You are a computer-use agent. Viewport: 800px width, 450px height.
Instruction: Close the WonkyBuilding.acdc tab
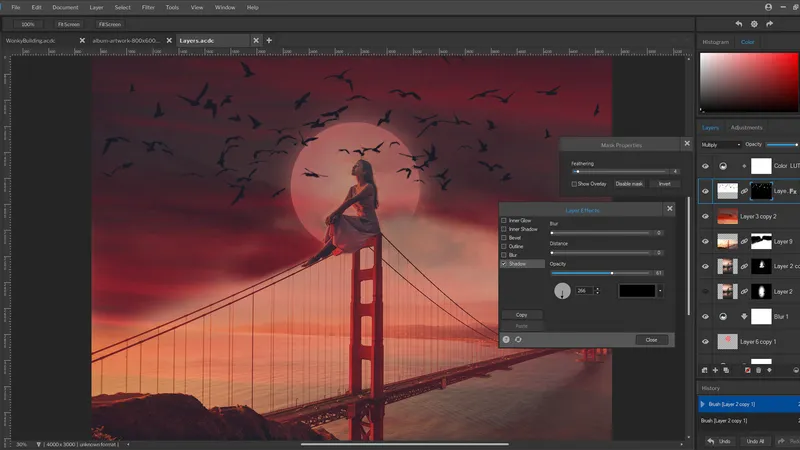[82, 40]
